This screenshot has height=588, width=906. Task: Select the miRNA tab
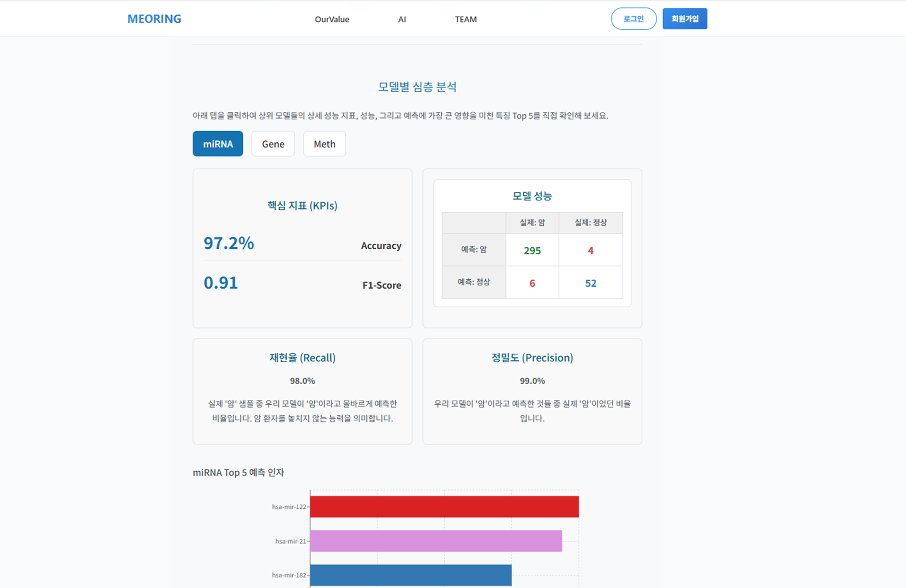coord(218,144)
